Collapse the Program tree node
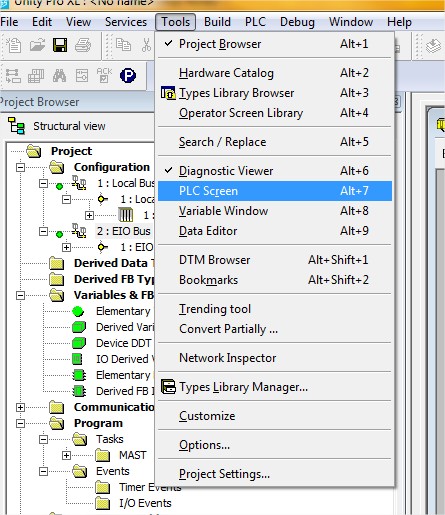The width and height of the screenshot is (445, 515). click(21, 423)
